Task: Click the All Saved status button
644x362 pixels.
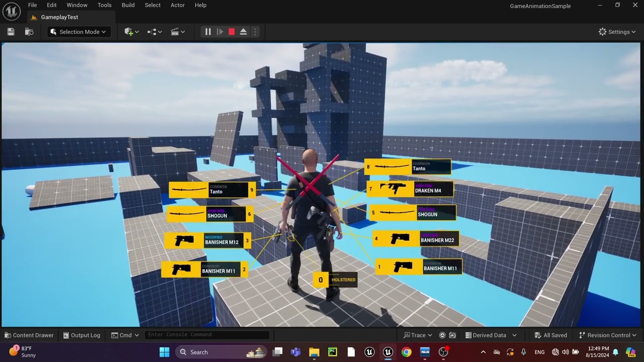Action: [x=550, y=335]
